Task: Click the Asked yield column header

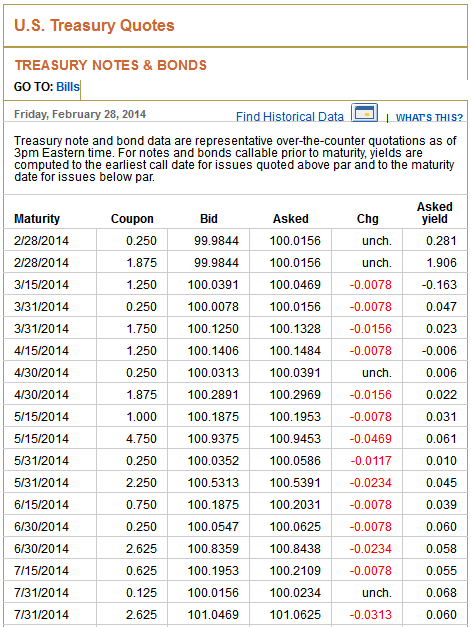Action: point(435,213)
